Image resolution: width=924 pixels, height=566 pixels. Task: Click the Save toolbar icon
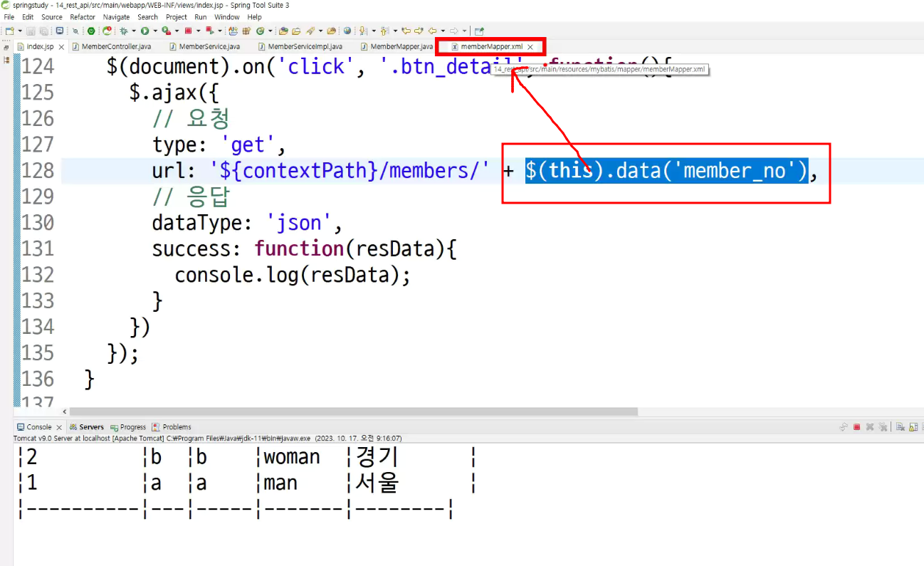tap(30, 31)
